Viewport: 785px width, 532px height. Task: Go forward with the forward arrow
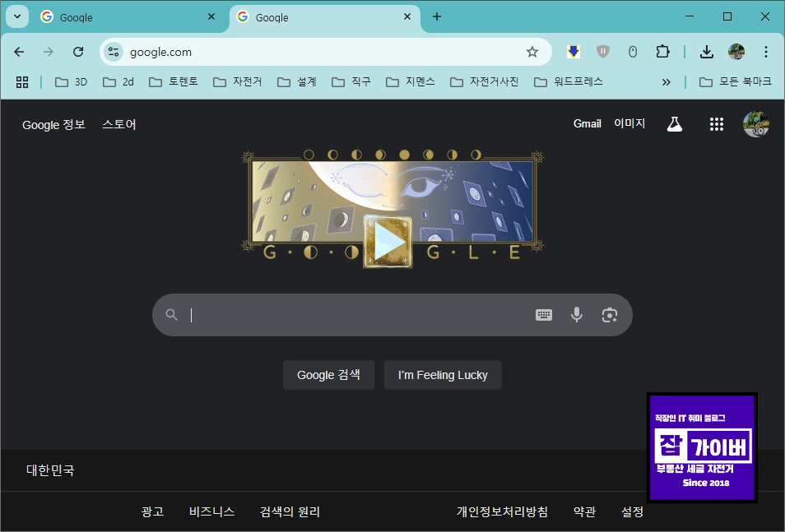[48, 52]
